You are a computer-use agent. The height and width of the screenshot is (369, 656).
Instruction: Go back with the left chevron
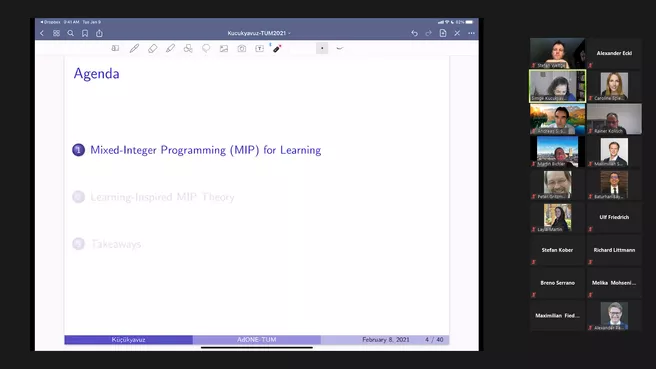point(42,33)
